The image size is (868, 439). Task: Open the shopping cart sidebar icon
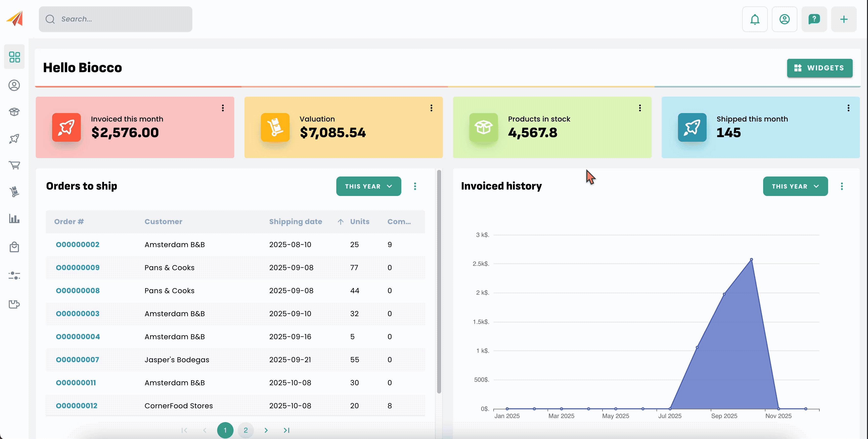(14, 165)
